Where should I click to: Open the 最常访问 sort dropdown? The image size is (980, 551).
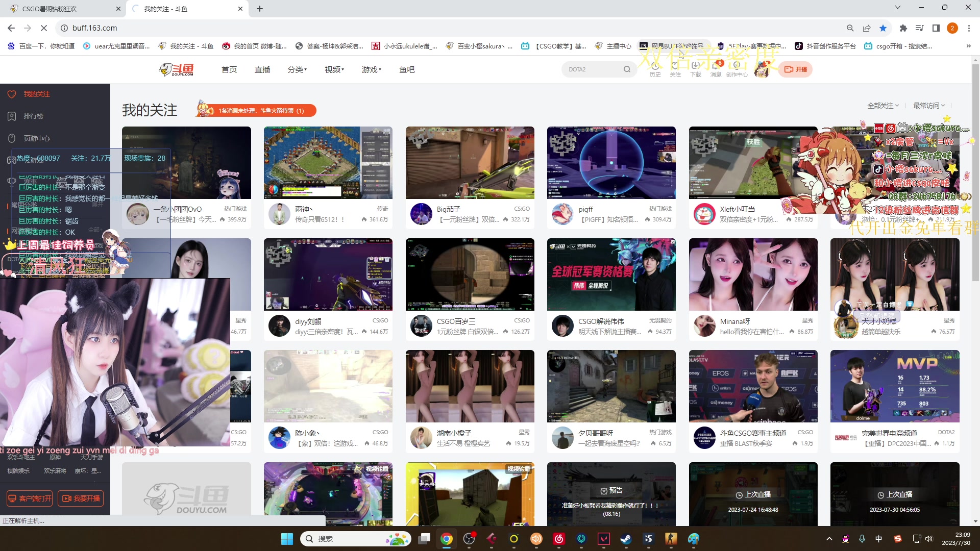tap(929, 106)
